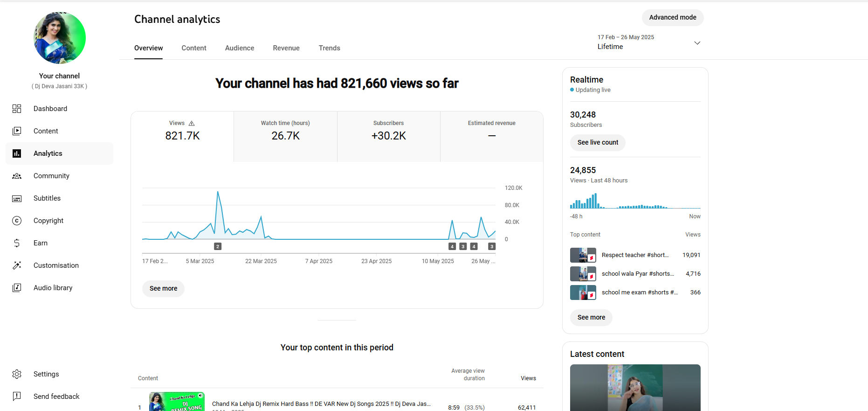Click the Advanced mode button
Viewport: 868px width, 411px height.
(672, 18)
